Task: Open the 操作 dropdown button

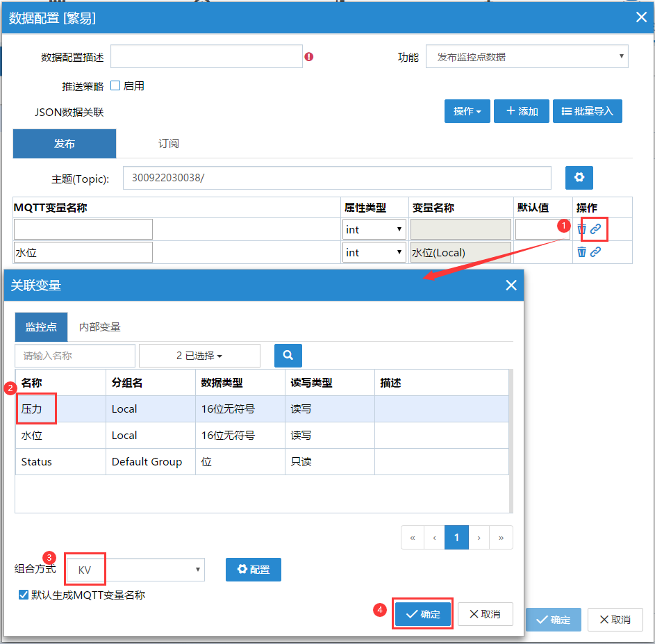Action: coord(467,111)
